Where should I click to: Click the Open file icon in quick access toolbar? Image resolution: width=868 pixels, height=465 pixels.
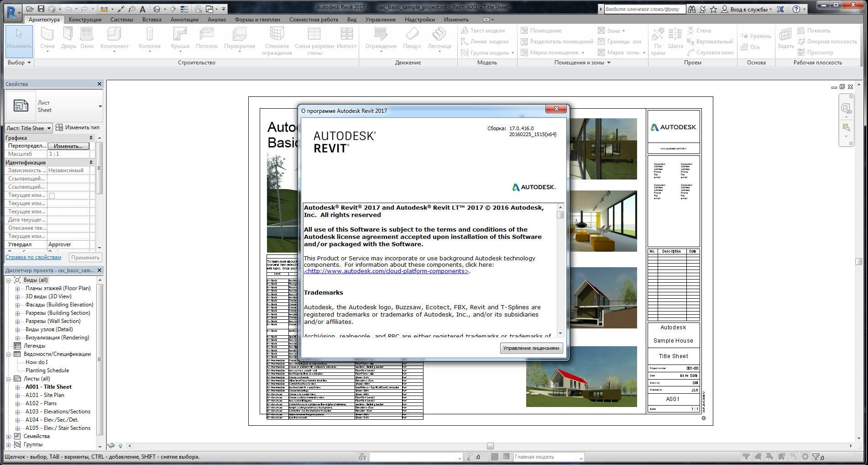(x=30, y=9)
